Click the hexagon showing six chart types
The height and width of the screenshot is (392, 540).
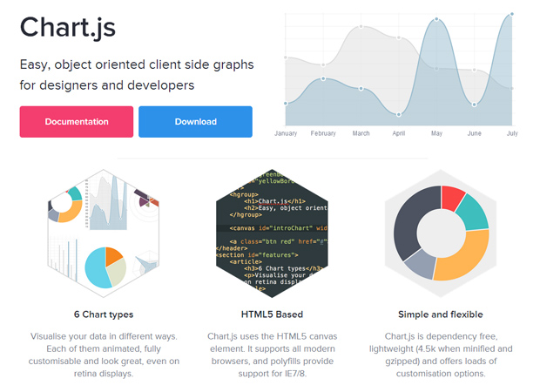pyautogui.click(x=104, y=233)
